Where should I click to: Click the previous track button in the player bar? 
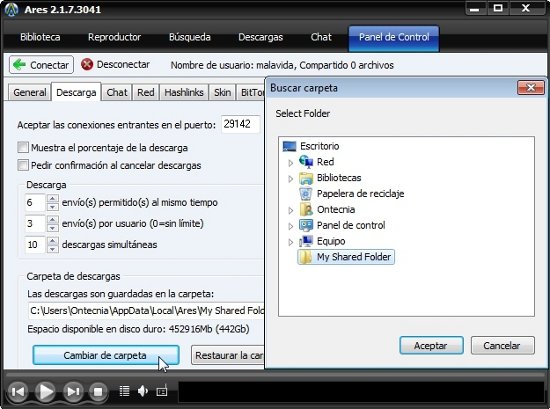click(x=18, y=391)
